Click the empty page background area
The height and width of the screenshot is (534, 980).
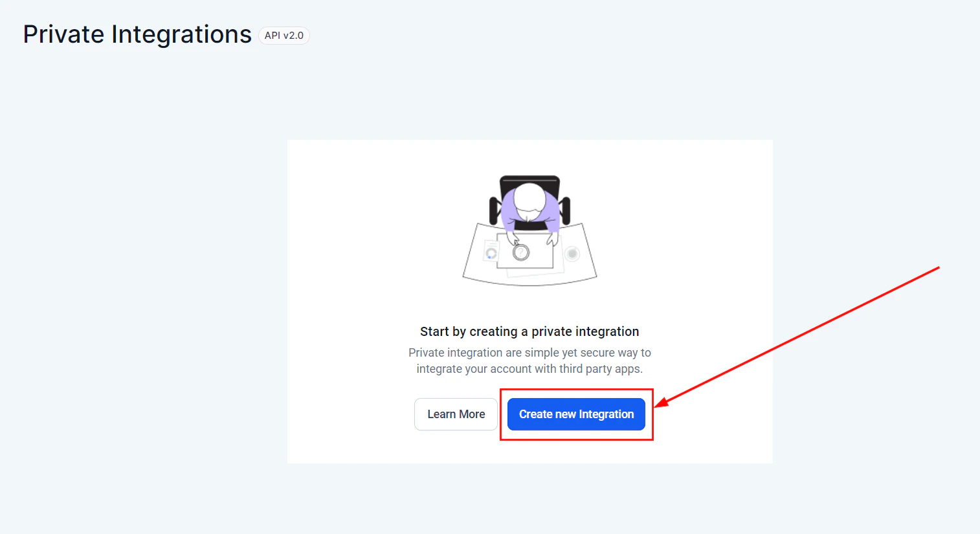click(x=129, y=259)
